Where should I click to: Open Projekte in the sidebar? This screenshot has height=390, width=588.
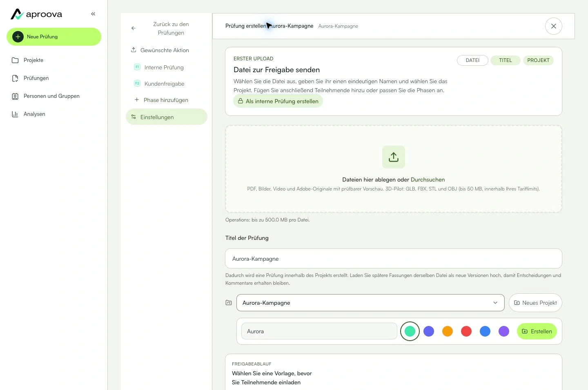(54, 60)
